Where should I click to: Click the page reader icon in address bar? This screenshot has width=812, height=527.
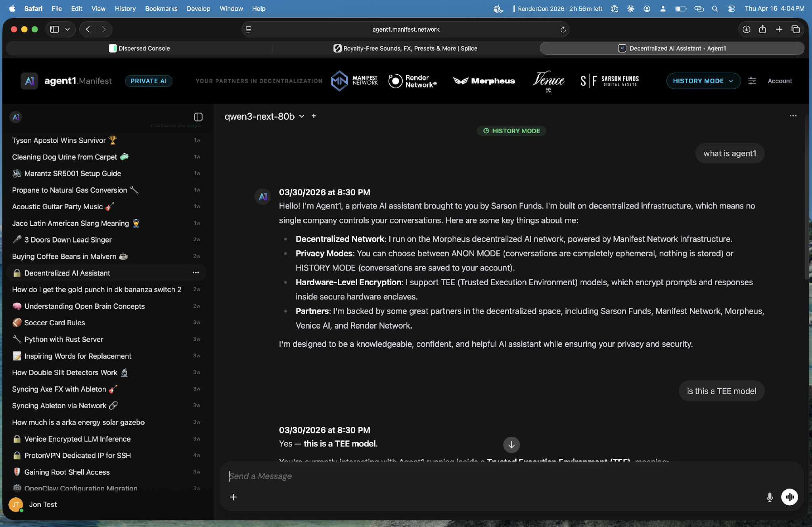click(x=249, y=29)
